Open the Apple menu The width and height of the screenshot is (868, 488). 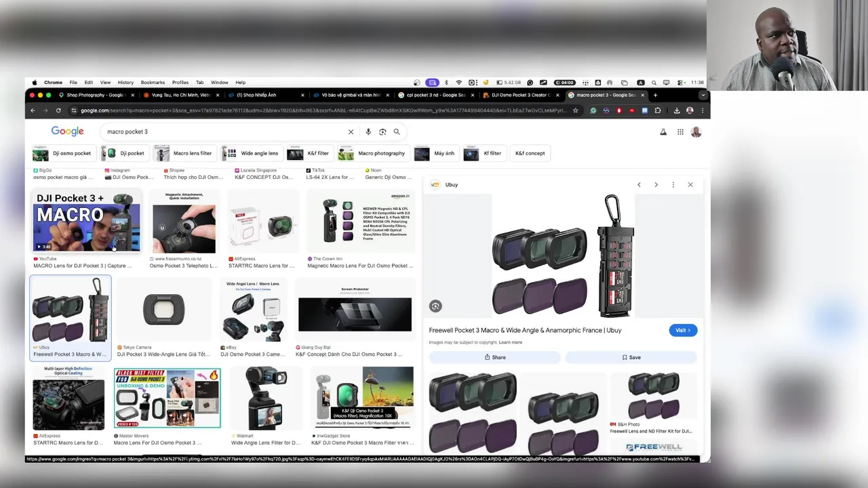tap(35, 83)
